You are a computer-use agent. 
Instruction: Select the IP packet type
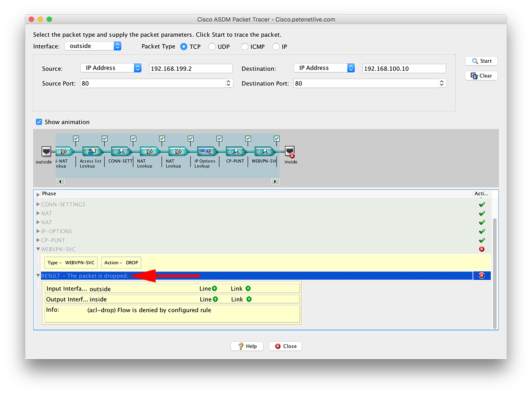pyautogui.click(x=276, y=46)
